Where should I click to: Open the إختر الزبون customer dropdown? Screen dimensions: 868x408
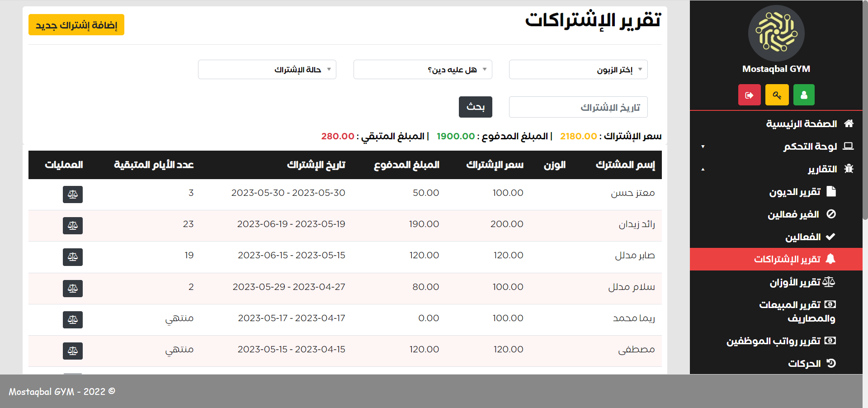tap(578, 70)
